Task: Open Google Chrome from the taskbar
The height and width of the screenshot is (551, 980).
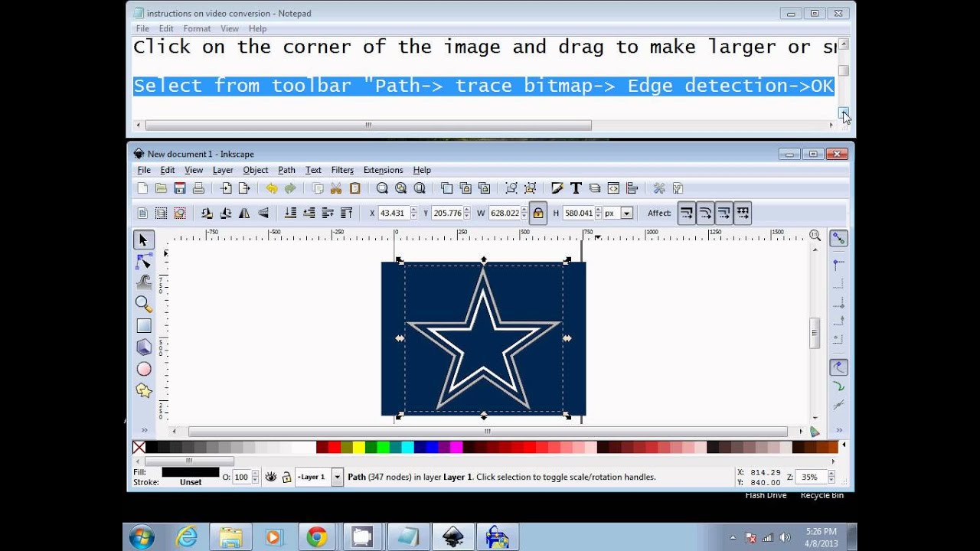Action: coord(317,536)
